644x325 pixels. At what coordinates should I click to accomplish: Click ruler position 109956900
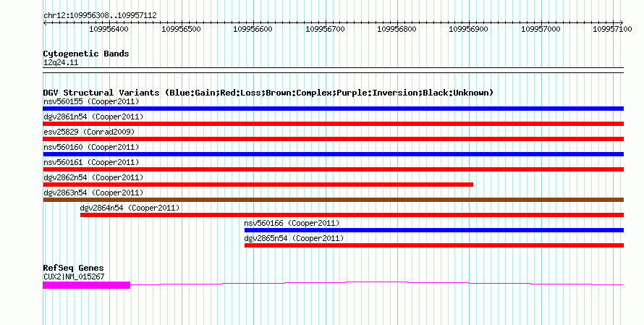pos(469,29)
